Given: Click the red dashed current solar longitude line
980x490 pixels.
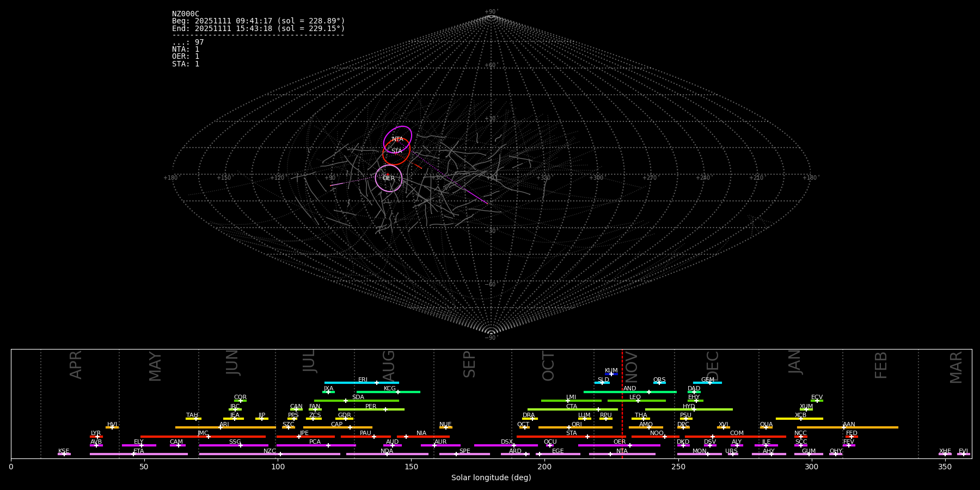Looking at the screenshot, I should 622,403.
